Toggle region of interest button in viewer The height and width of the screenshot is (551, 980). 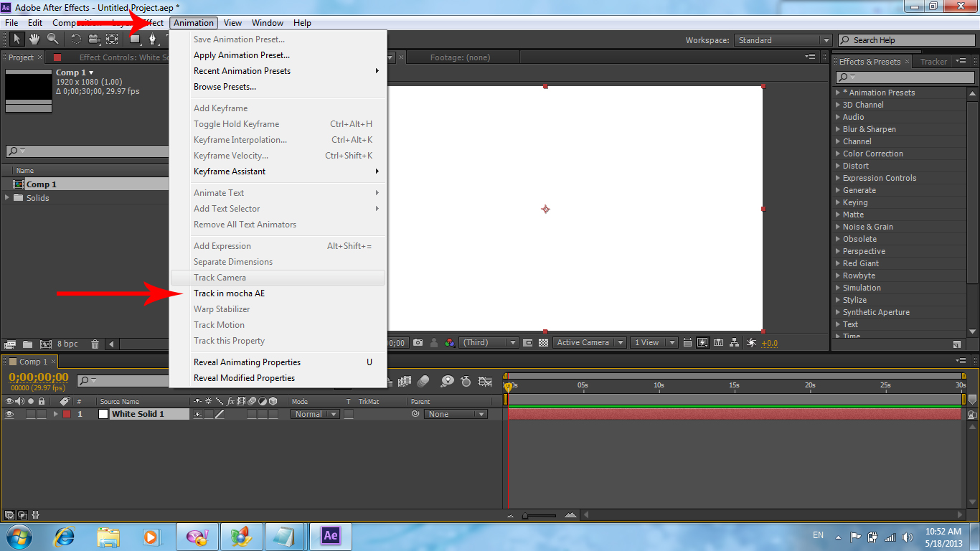pyautogui.click(x=528, y=343)
